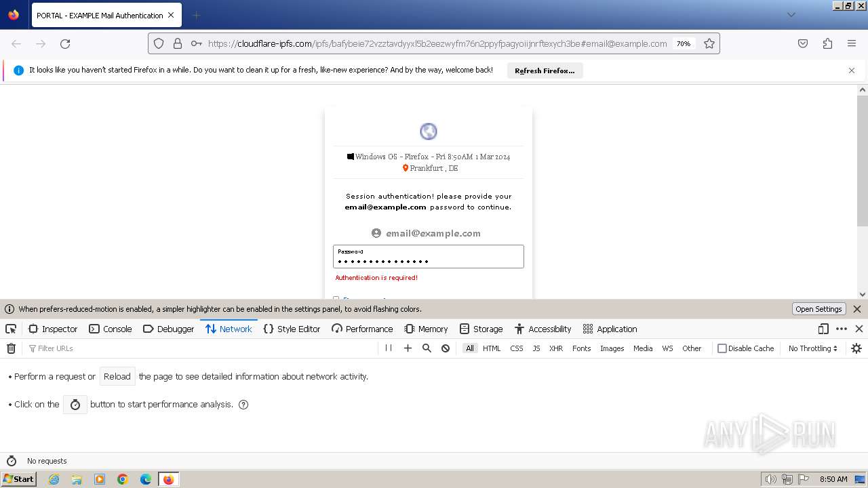Dismiss the Refresh Firefox notification bar
This screenshot has height=488, width=868.
(x=852, y=70)
